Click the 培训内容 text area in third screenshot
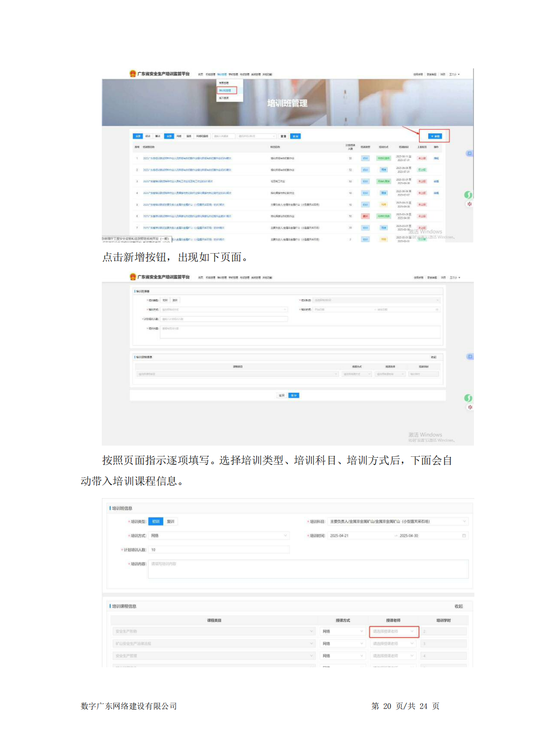534x756 pixels. click(x=308, y=569)
